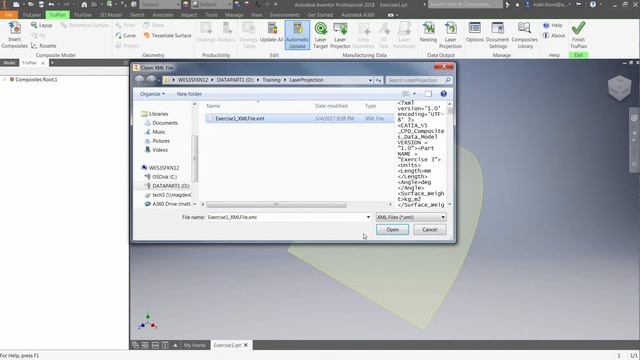640x360 pixels.
Task: Select Pictures in the navigation pane
Action: pos(158,141)
